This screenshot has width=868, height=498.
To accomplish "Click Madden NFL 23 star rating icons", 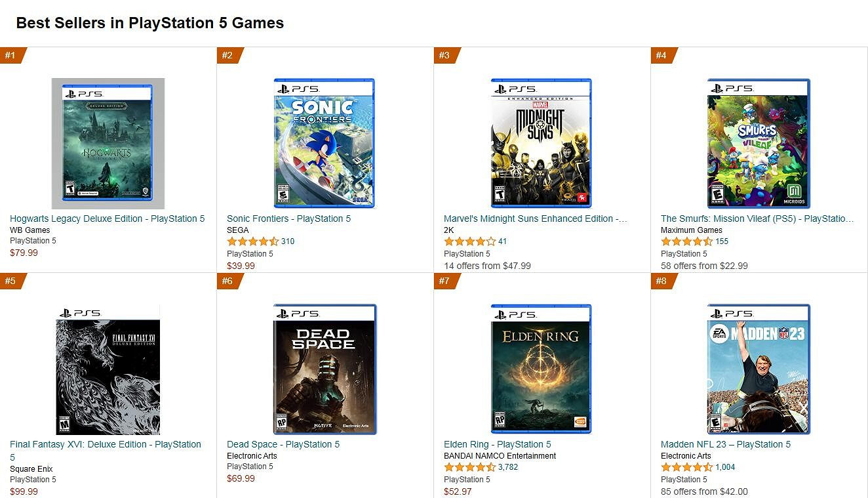I will (x=686, y=467).
